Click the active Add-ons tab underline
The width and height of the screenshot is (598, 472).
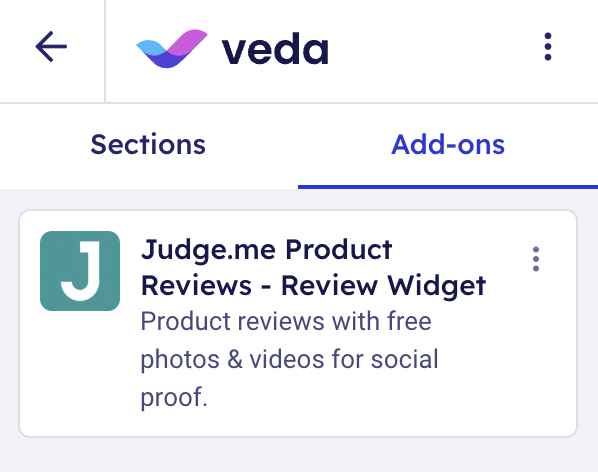pyautogui.click(x=448, y=187)
